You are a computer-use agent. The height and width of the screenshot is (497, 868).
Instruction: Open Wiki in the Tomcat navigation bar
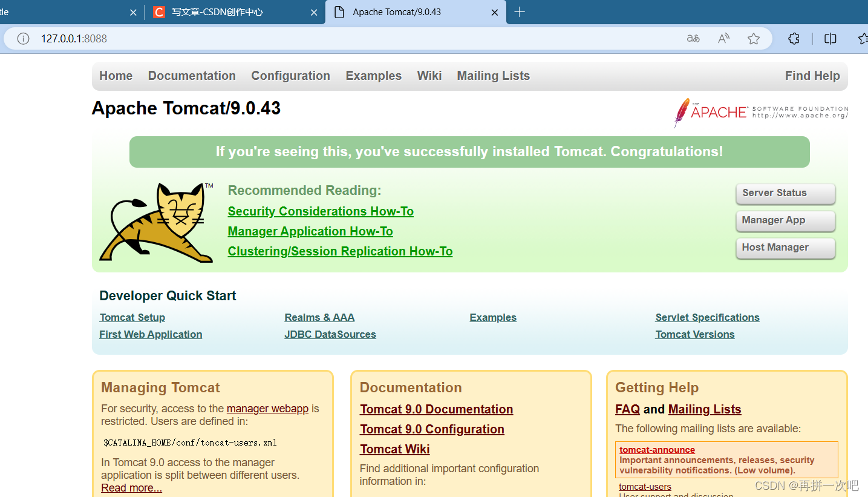[x=429, y=76]
